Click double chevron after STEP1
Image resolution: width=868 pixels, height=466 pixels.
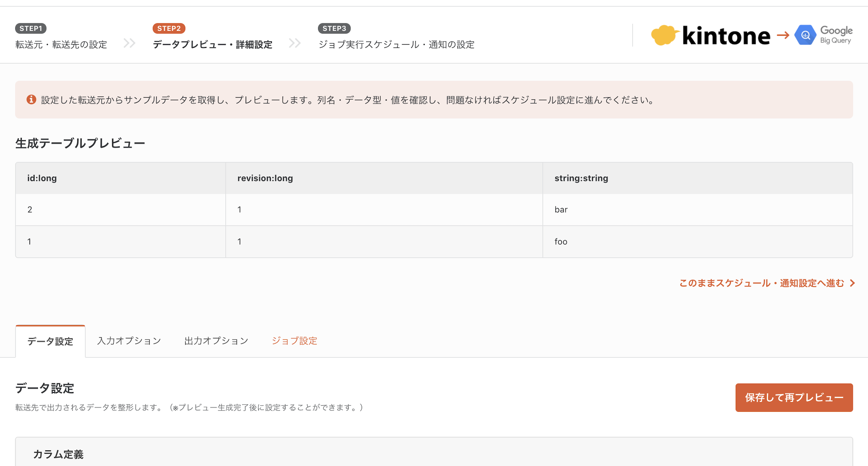click(x=129, y=43)
